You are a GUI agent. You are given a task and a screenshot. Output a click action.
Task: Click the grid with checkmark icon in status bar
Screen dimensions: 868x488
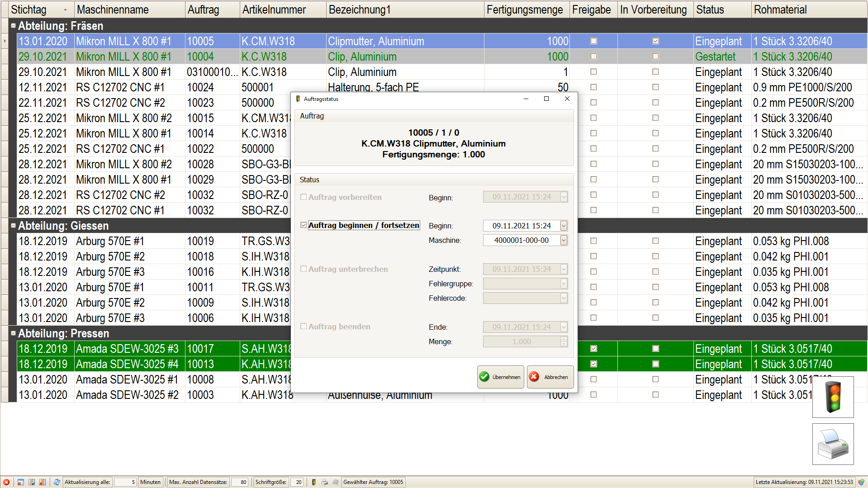[x=32, y=482]
